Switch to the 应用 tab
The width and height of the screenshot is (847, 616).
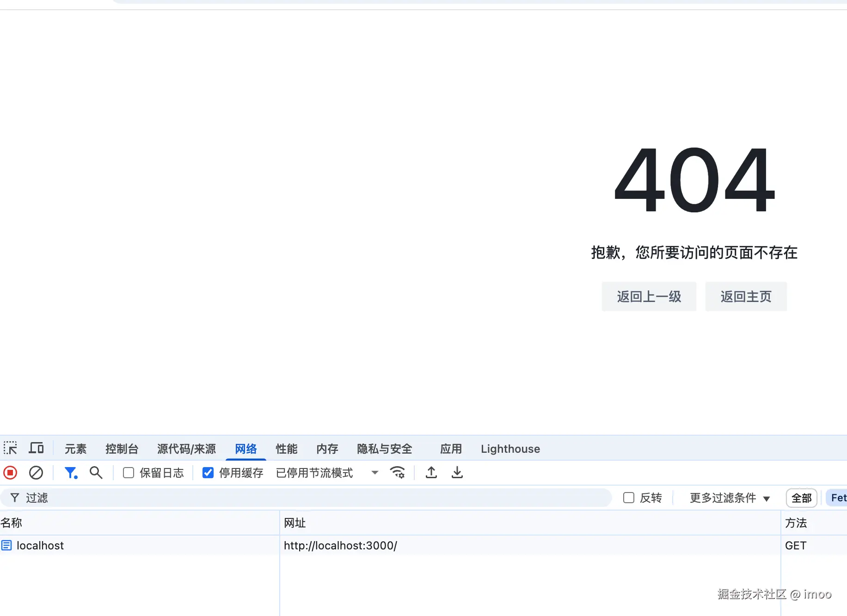point(451,449)
